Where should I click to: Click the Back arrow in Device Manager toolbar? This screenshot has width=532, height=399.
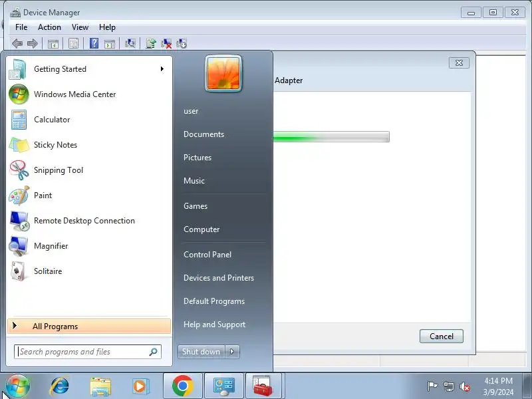pyautogui.click(x=17, y=43)
